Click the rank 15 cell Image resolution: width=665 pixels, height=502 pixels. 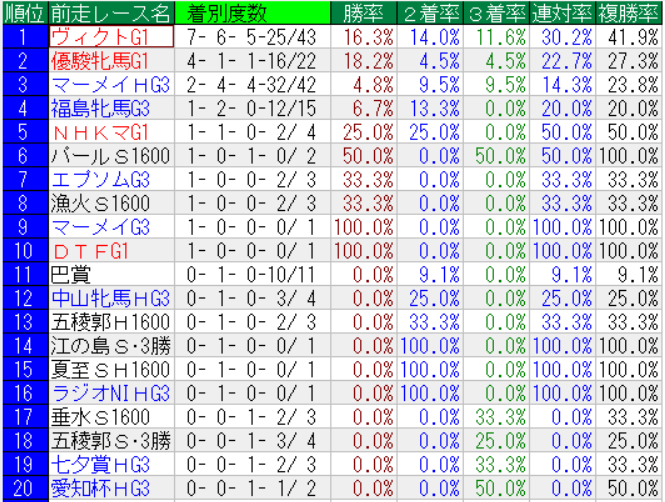tap(25, 369)
